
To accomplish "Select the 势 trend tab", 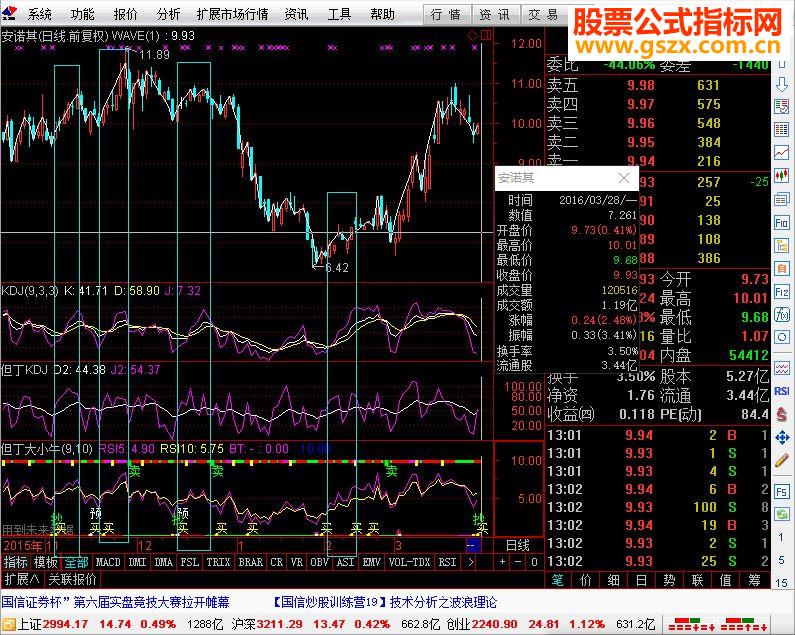I will (x=669, y=580).
